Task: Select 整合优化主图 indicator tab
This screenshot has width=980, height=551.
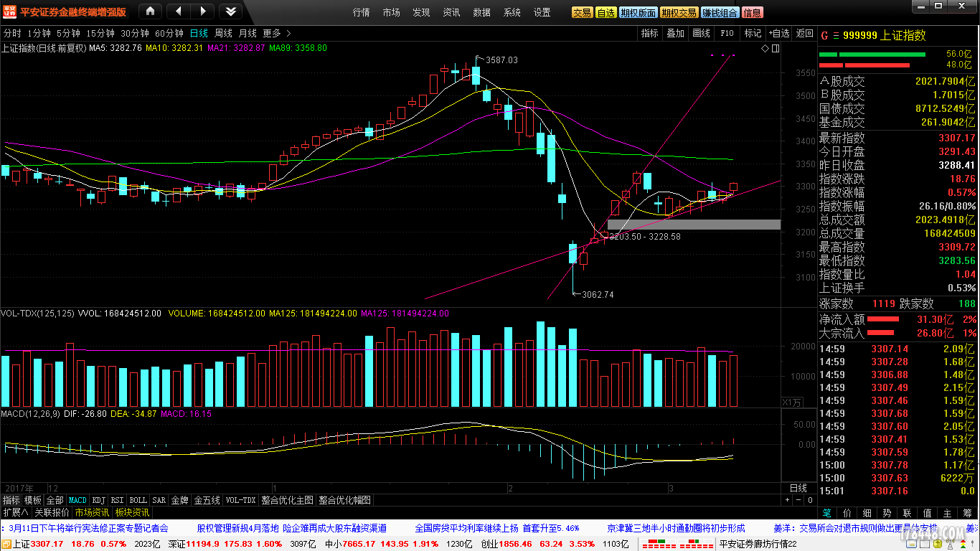Action: coord(287,500)
